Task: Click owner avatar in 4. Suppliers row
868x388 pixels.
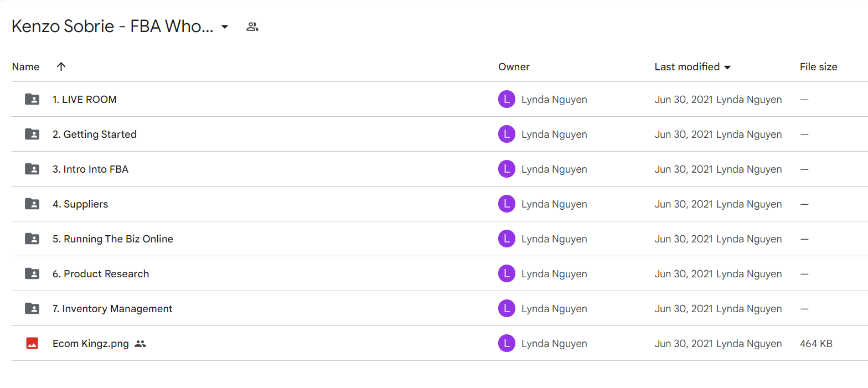Action: (x=507, y=204)
